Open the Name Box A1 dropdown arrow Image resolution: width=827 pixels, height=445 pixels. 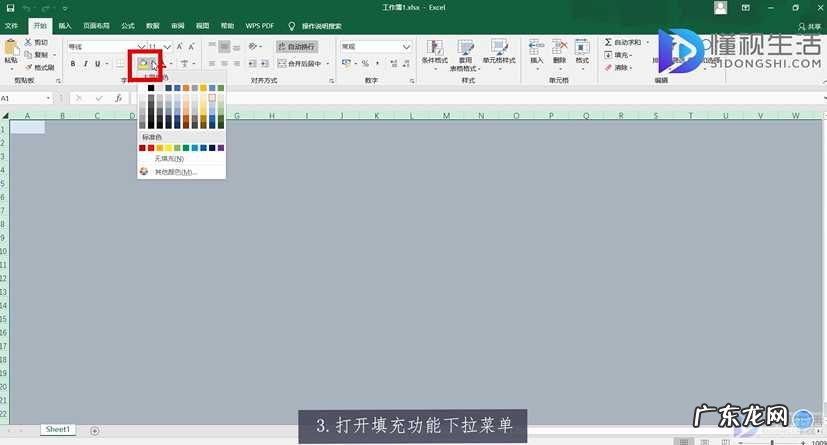coord(48,98)
